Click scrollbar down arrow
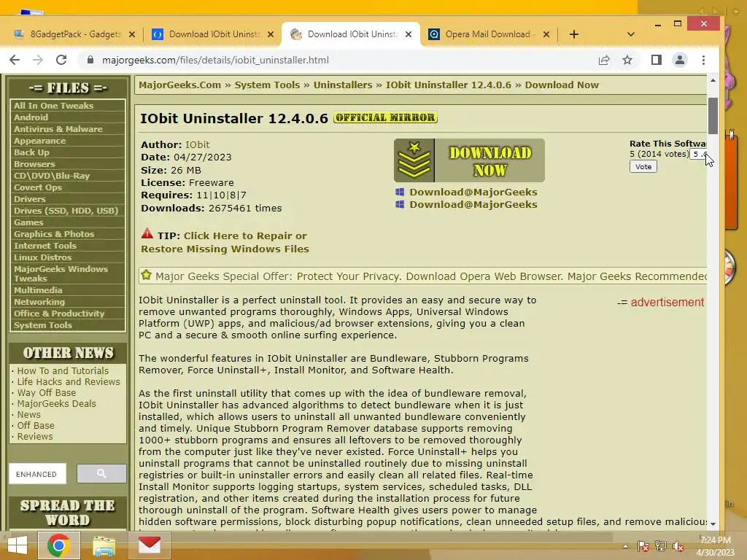Viewport: 747px width, 560px height. (713, 524)
